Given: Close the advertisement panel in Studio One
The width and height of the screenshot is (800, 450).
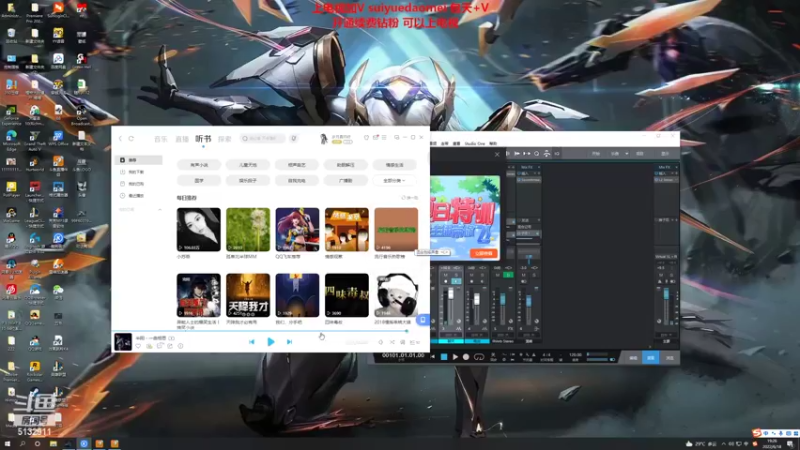Looking at the screenshot, I should 497,154.
